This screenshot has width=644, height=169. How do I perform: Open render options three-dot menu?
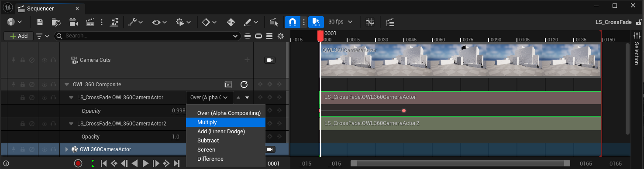tap(102, 22)
